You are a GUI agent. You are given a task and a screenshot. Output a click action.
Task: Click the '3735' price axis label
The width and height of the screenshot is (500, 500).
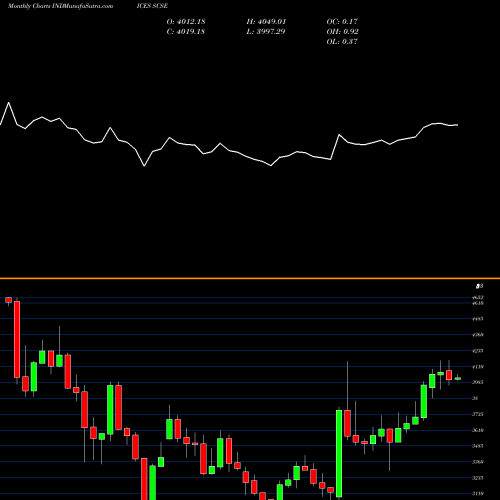(x=478, y=414)
